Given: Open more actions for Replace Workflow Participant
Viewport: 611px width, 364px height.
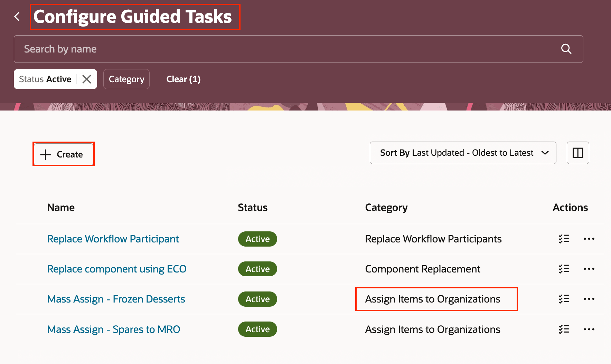Looking at the screenshot, I should click(x=589, y=239).
